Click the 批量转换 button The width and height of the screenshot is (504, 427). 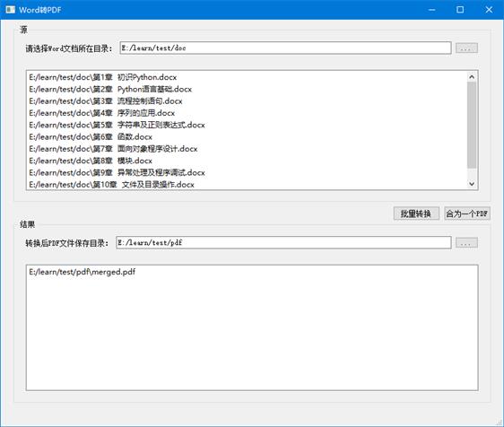[416, 213]
